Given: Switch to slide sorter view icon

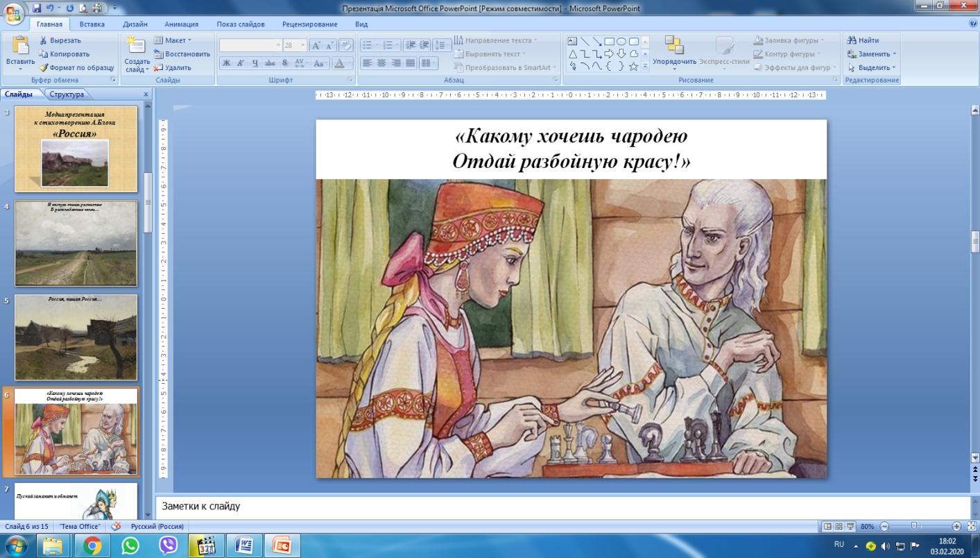Looking at the screenshot, I should (838, 527).
